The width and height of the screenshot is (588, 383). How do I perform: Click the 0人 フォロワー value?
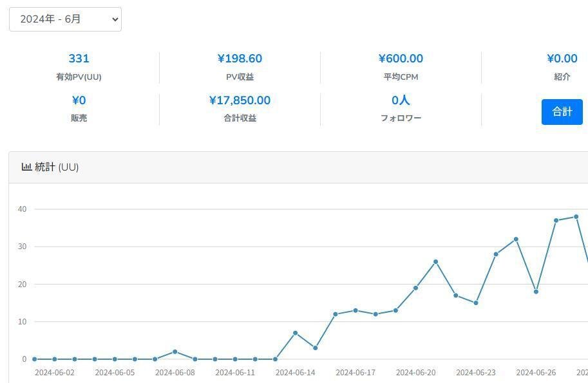coord(401,100)
